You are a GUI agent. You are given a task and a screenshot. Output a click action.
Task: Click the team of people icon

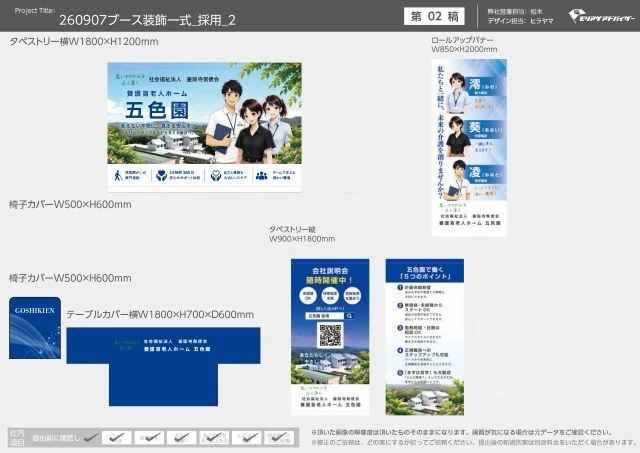pos(262,175)
